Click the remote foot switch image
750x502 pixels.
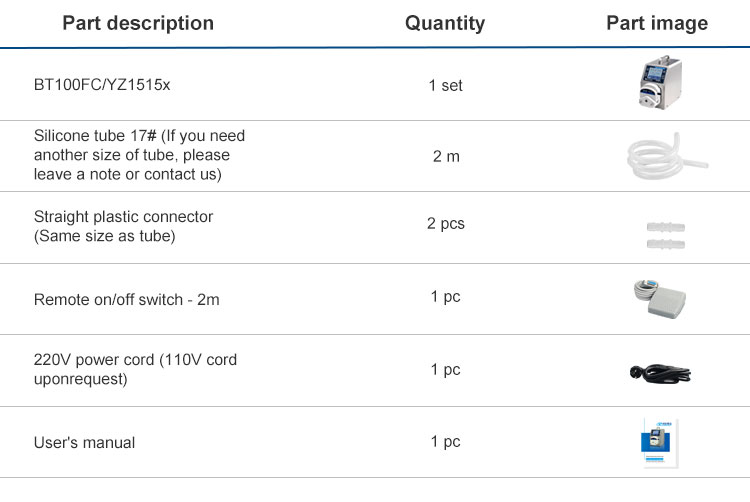click(660, 299)
